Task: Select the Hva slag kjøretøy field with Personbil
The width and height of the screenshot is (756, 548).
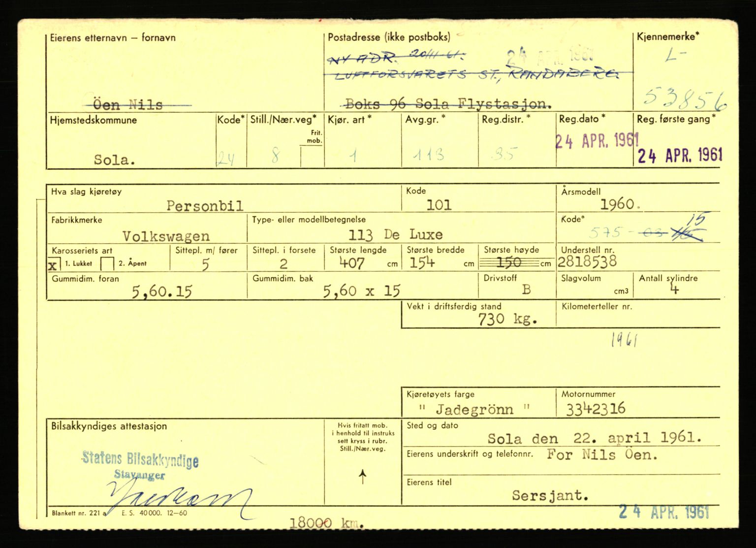Action: point(205,205)
